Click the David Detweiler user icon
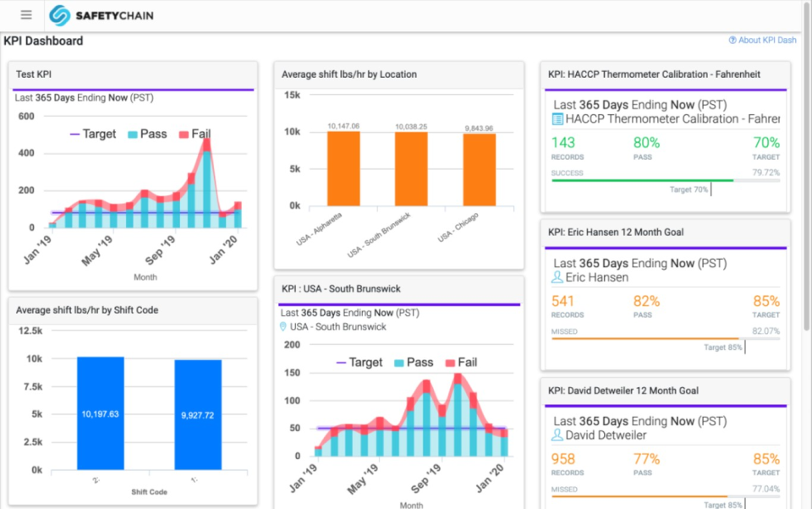Screen dimensions: 812x509 [x=557, y=435]
